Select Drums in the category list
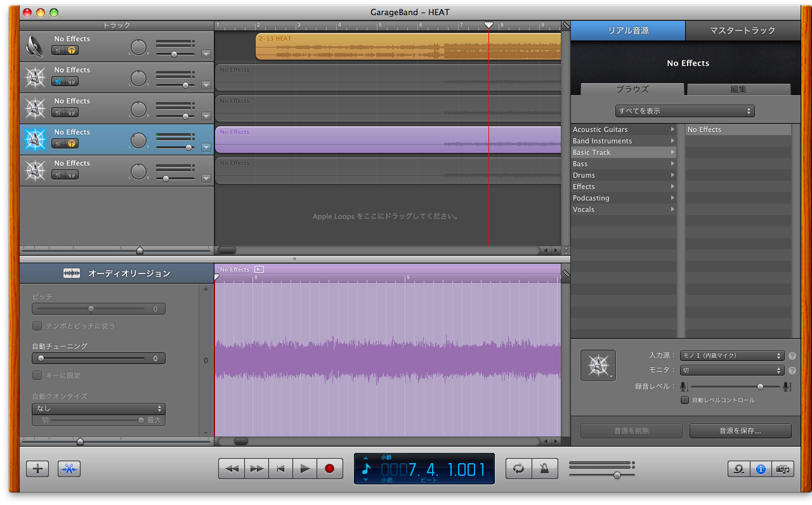812x505 pixels. point(624,175)
